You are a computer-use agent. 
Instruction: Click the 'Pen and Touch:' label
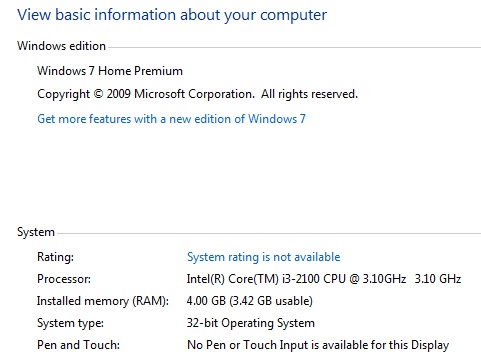coord(78,345)
